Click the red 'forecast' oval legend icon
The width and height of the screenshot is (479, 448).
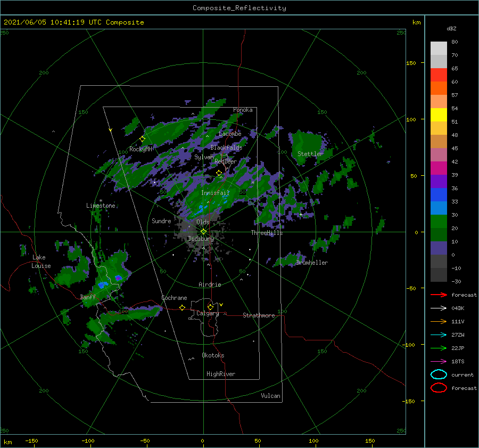click(x=439, y=388)
